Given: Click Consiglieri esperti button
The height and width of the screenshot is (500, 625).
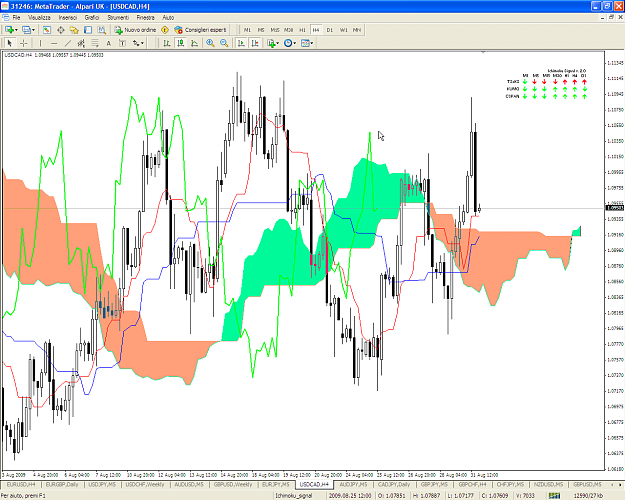Looking at the screenshot, I should (200, 30).
